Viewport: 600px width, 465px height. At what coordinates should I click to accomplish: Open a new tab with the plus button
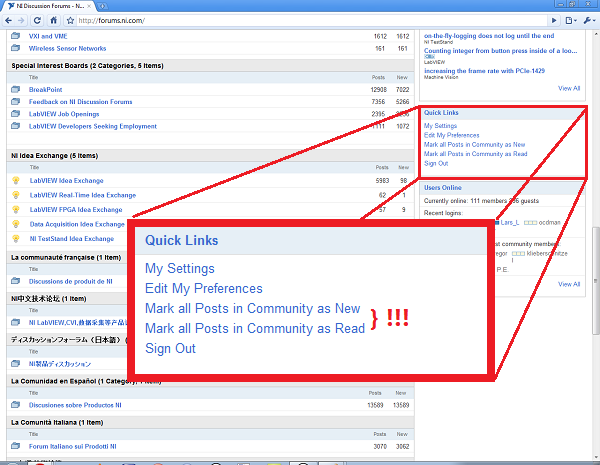(x=103, y=6)
